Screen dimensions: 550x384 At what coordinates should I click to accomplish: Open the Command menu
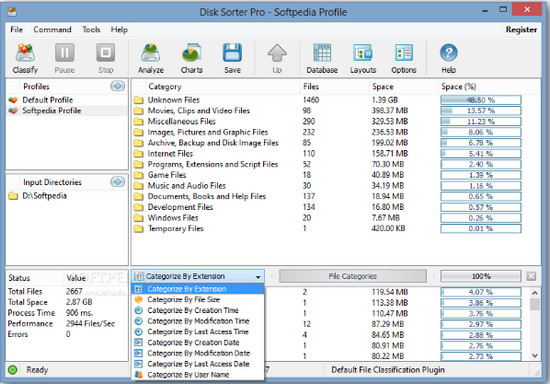52,29
